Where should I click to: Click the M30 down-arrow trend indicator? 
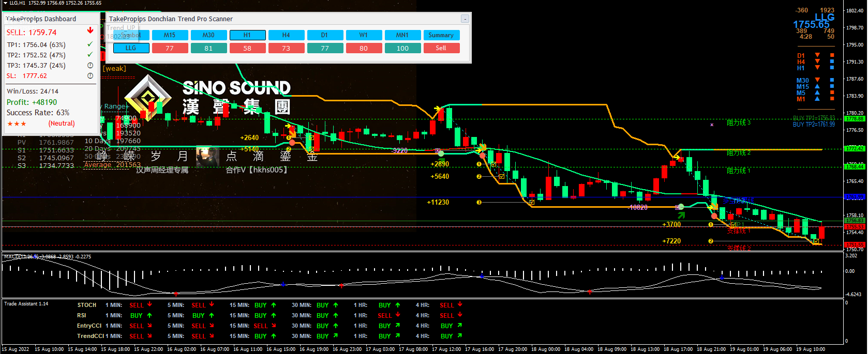[x=817, y=80]
